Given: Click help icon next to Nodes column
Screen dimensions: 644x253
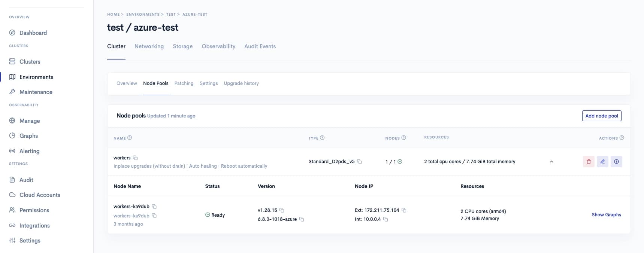Looking at the screenshot, I should click(x=403, y=138).
